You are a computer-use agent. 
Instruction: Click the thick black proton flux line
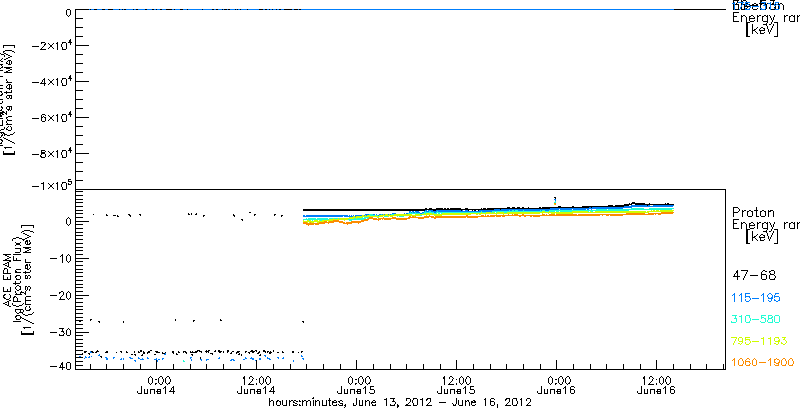click(489, 208)
